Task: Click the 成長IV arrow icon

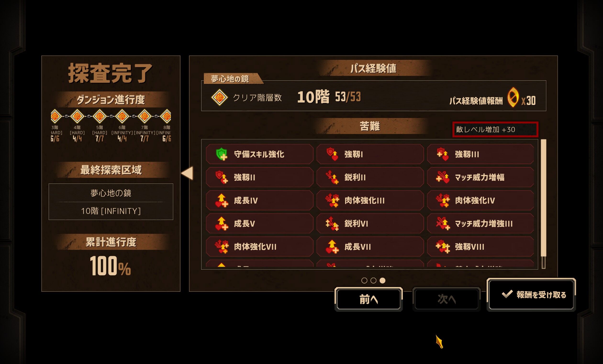Action: (x=222, y=201)
